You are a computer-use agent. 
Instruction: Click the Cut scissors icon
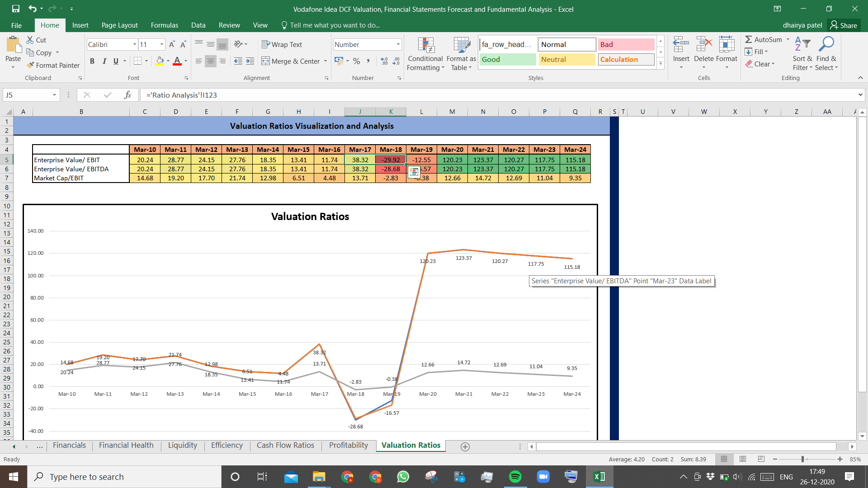coord(30,40)
